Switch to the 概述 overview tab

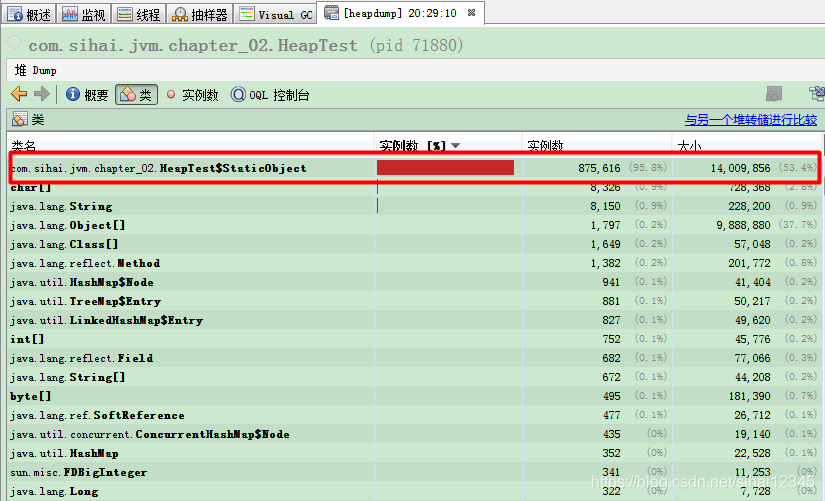(29, 14)
